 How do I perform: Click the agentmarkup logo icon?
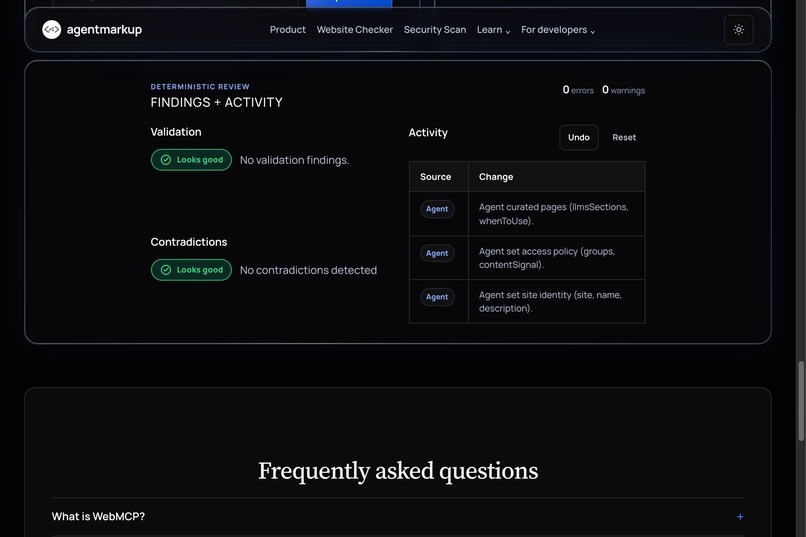51,30
